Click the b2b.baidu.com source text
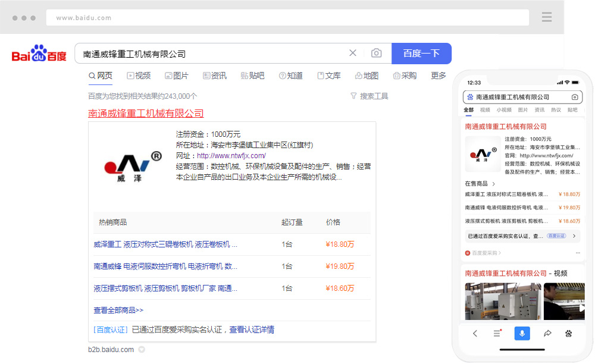 tap(111, 350)
